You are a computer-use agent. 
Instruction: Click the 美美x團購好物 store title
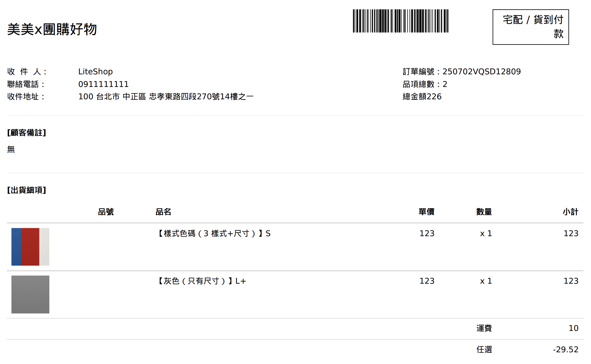click(x=52, y=29)
